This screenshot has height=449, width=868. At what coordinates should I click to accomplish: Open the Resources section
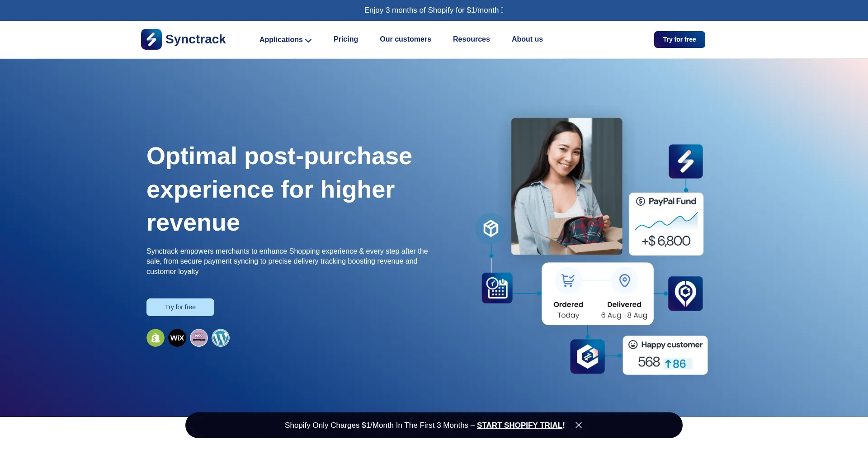tap(471, 40)
